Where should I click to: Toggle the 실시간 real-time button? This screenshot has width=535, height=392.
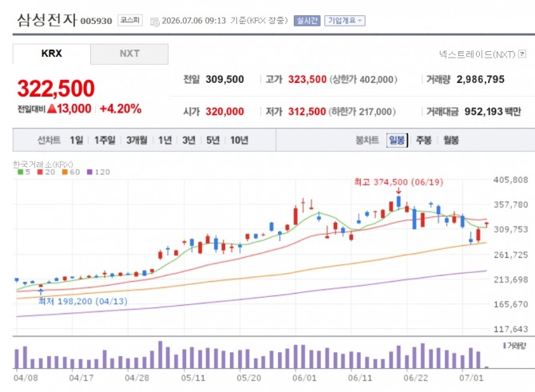(307, 21)
